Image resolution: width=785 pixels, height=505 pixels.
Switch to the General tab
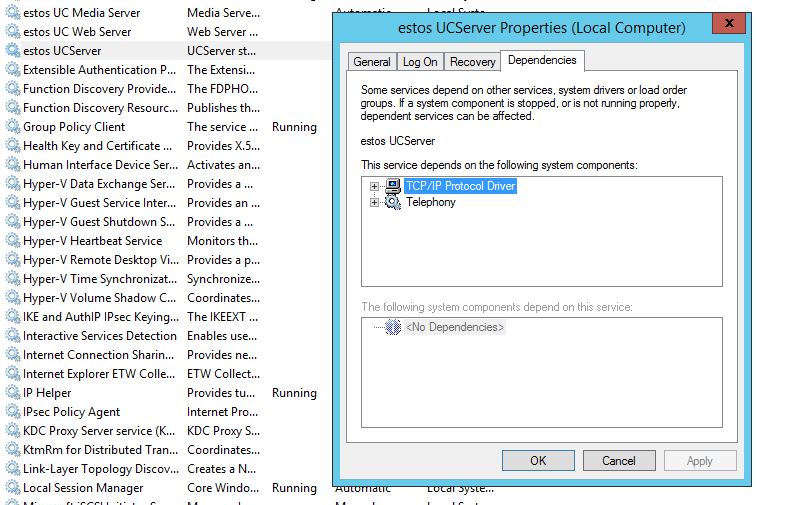tap(372, 62)
